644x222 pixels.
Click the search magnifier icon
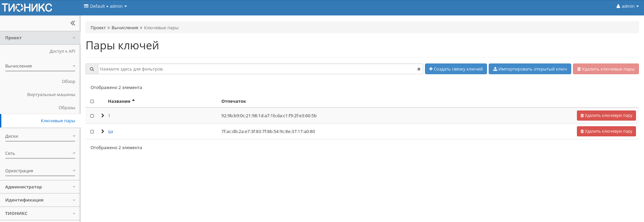point(92,69)
